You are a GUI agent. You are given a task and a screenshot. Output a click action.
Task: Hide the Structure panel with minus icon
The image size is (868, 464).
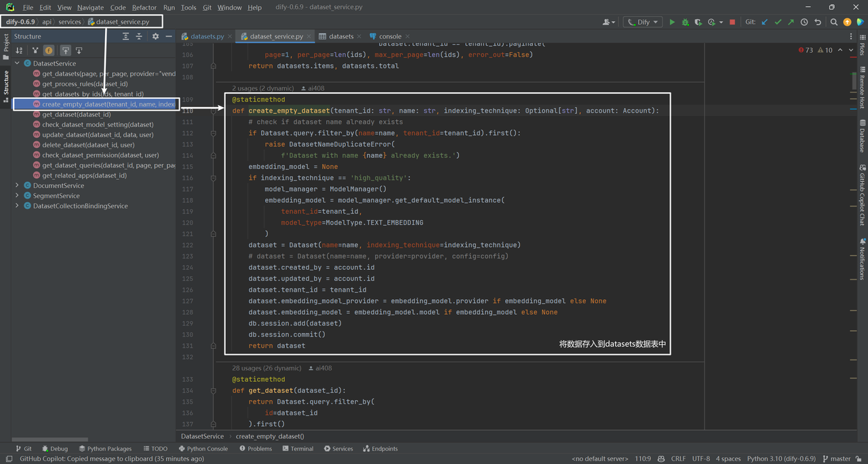(168, 36)
